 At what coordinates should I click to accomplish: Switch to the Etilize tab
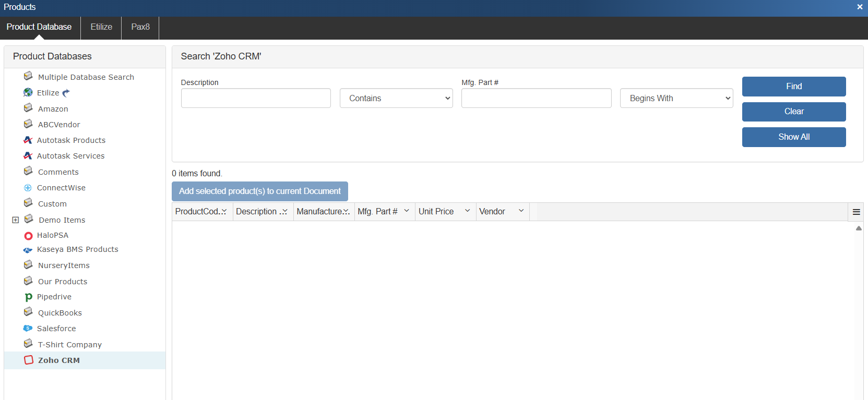click(x=101, y=27)
